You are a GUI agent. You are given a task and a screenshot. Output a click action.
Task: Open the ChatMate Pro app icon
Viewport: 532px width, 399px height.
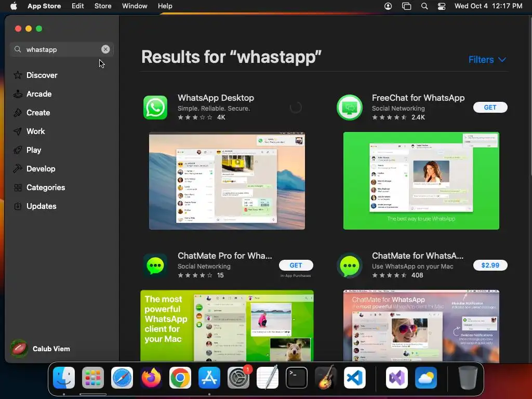click(x=155, y=265)
